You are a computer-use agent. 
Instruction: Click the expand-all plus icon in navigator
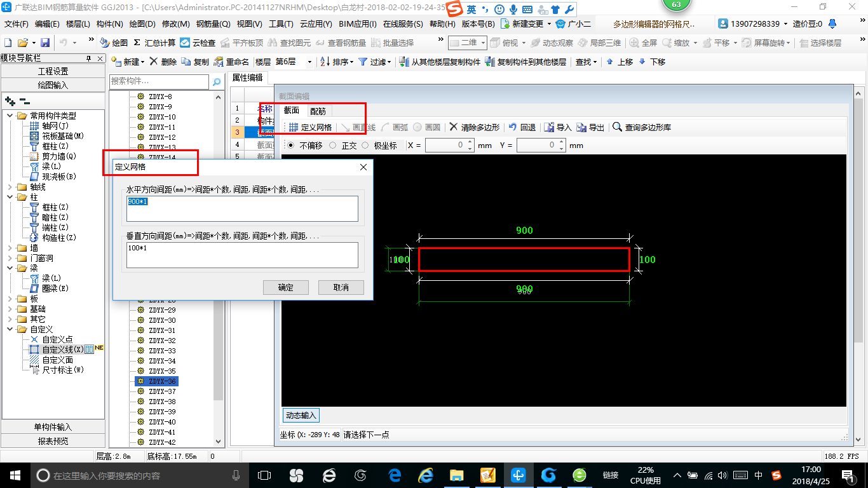pyautogui.click(x=10, y=100)
